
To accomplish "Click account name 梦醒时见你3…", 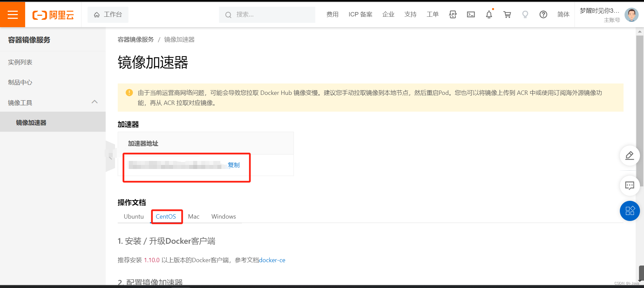I will tap(599, 11).
